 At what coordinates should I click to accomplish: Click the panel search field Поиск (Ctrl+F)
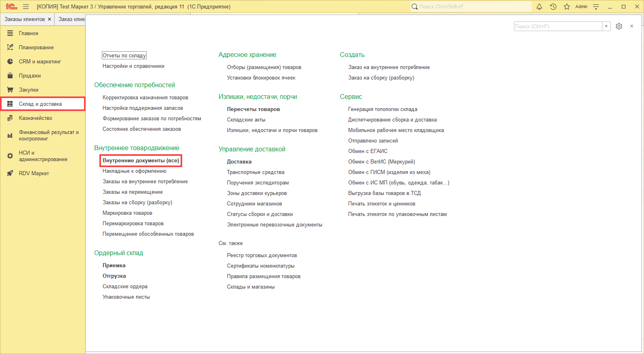tap(558, 26)
